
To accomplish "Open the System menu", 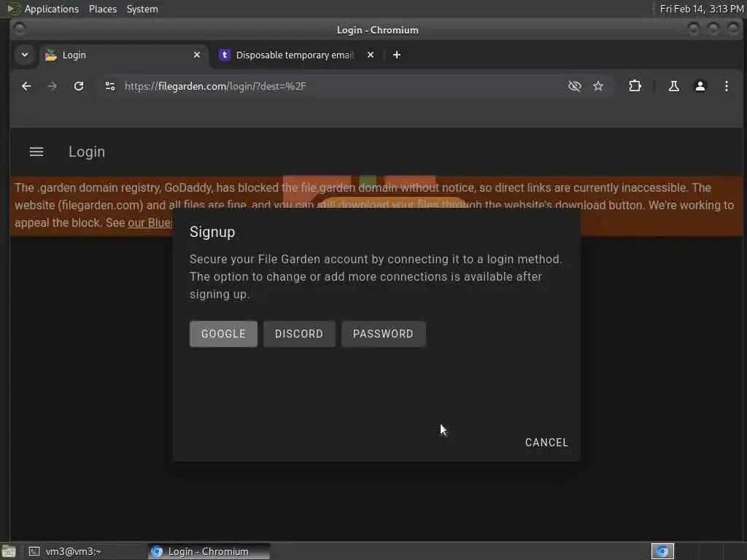I will pyautogui.click(x=142, y=9).
